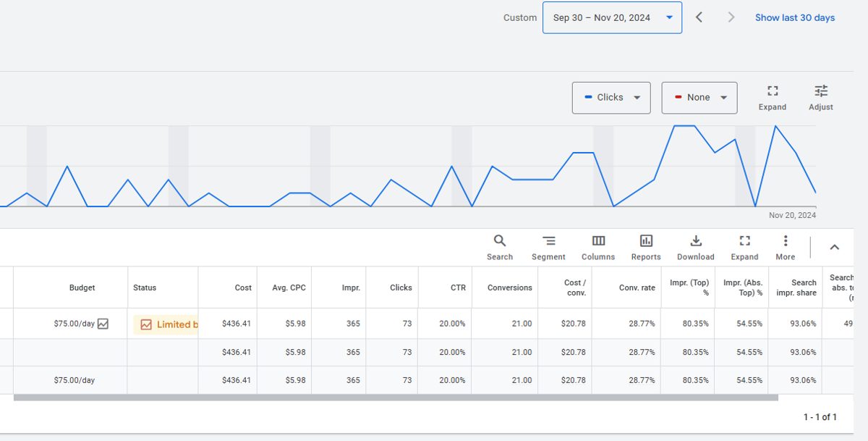The height and width of the screenshot is (441, 868).
Task: Open the Segment options
Action: 548,248
